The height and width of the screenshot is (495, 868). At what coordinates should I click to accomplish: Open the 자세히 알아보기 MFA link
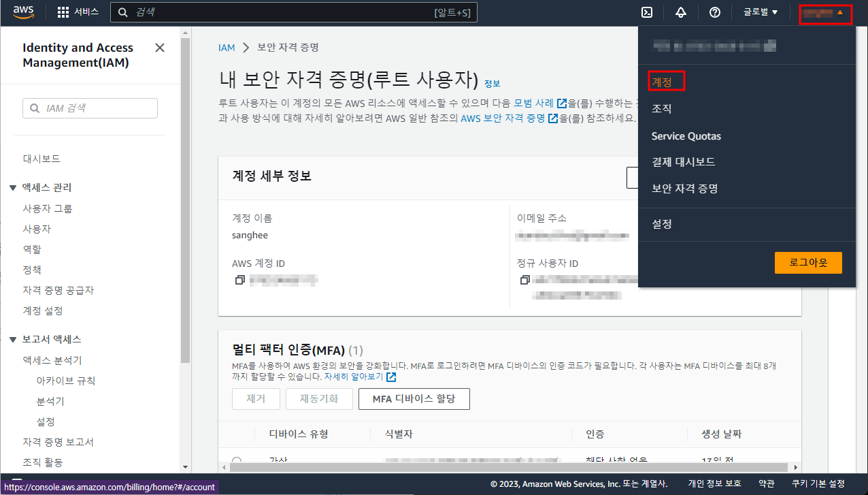360,377
